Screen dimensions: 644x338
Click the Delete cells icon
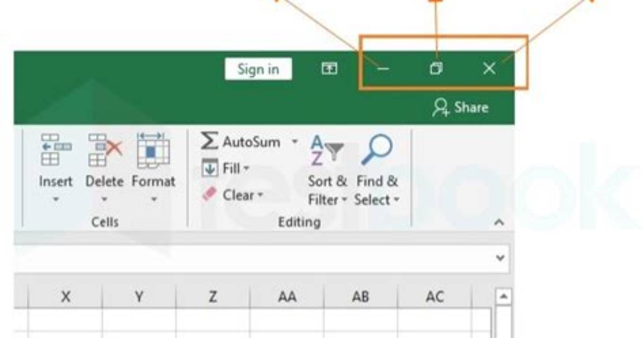click(x=105, y=150)
